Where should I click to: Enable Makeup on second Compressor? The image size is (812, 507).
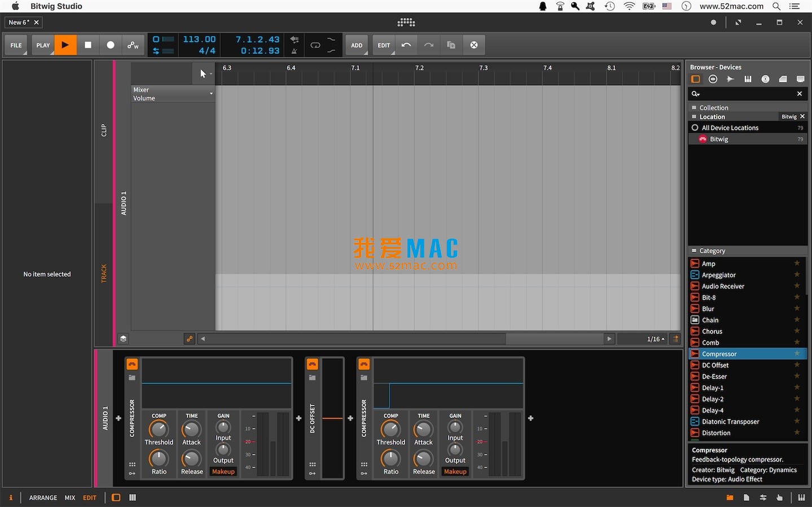(455, 472)
